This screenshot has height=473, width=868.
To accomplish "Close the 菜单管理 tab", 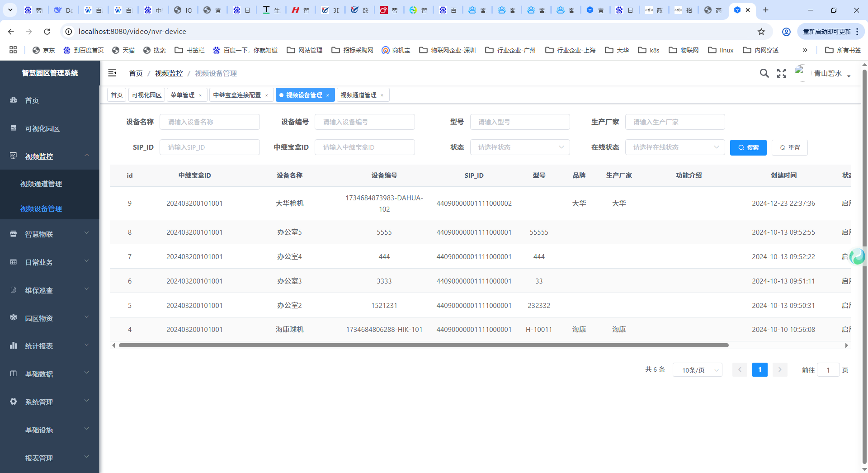I will [x=200, y=95].
